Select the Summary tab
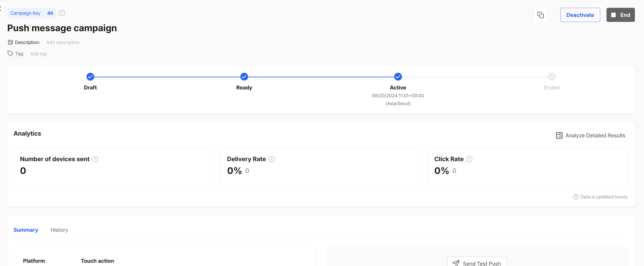Viewport: 644px width, 266px height. tap(26, 230)
